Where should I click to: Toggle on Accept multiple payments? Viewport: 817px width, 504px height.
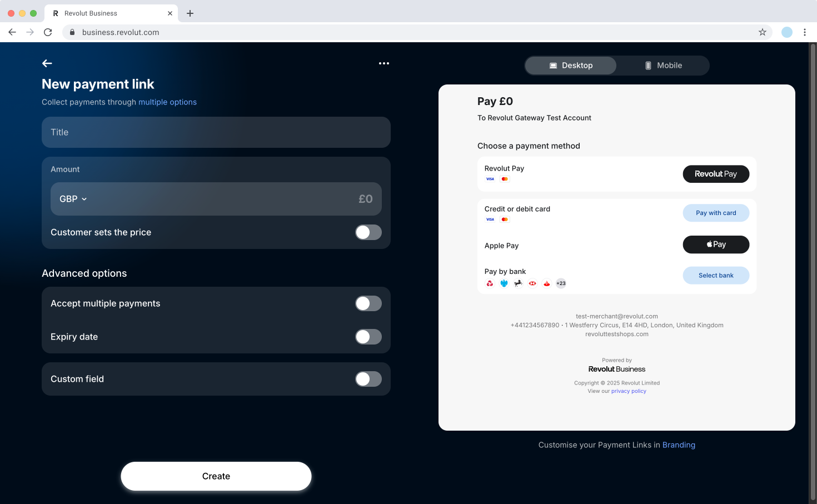point(368,303)
